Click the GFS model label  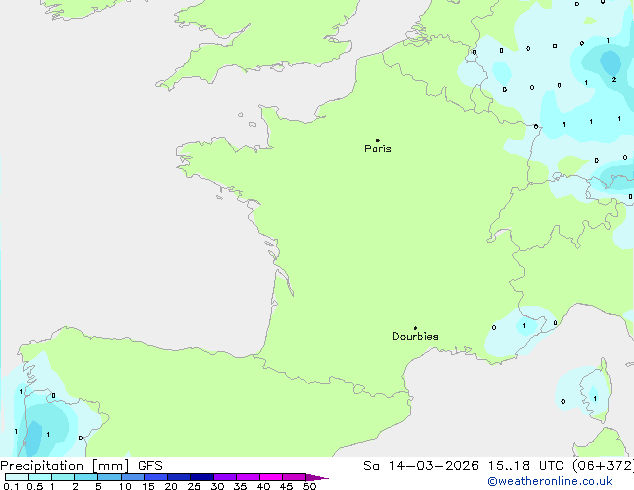point(150,465)
